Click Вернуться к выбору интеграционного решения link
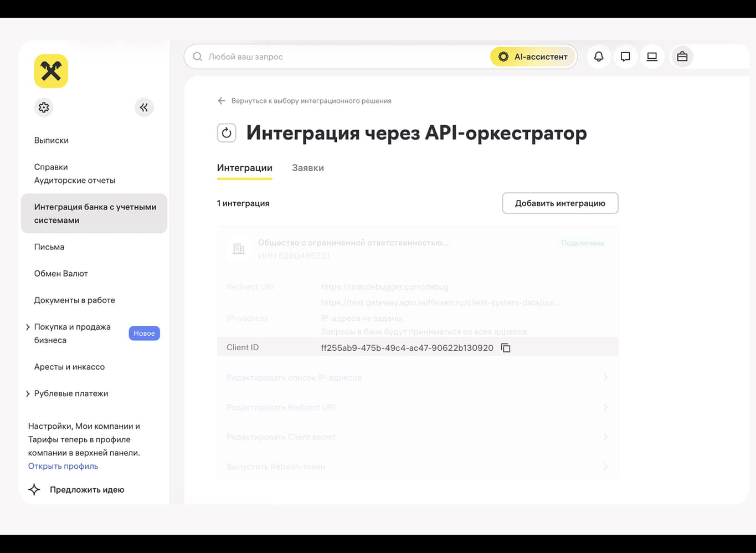Viewport: 756px width, 553px height. [311, 101]
